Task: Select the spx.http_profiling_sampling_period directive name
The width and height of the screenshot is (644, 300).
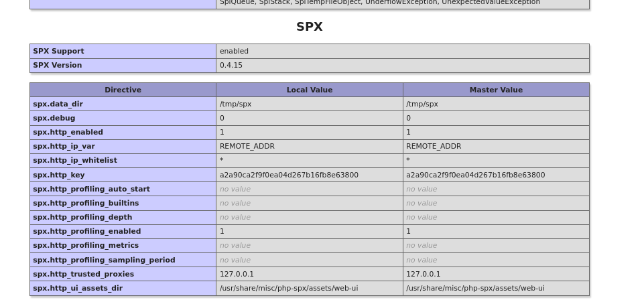Action: (104, 260)
